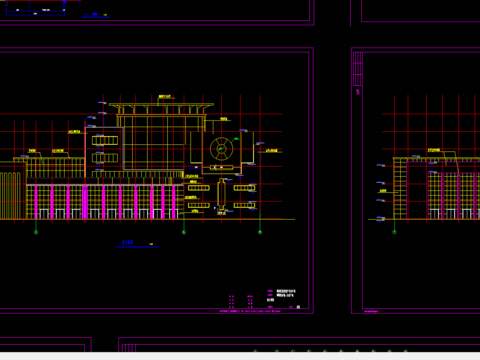Select the large central glazed curtain wall

pos(153,143)
